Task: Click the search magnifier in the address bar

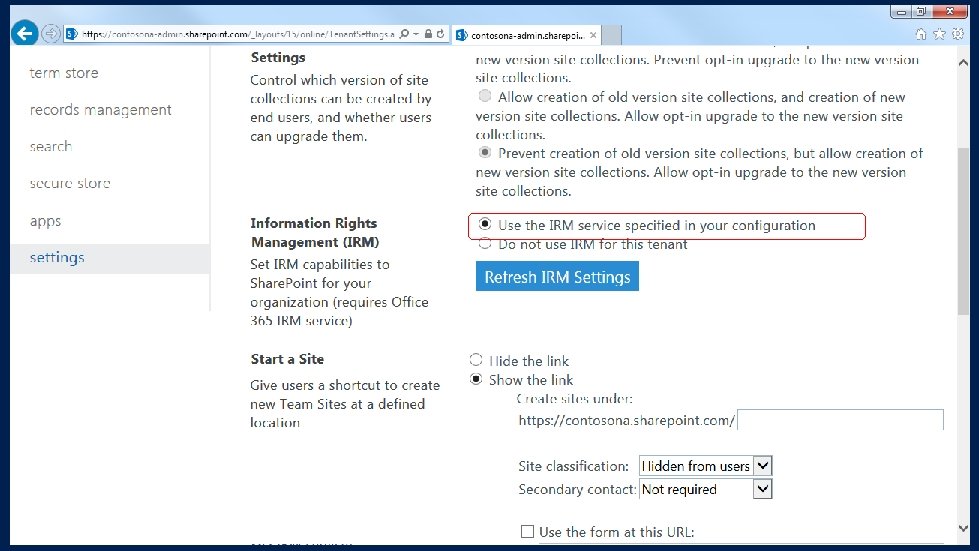Action: tap(404, 34)
